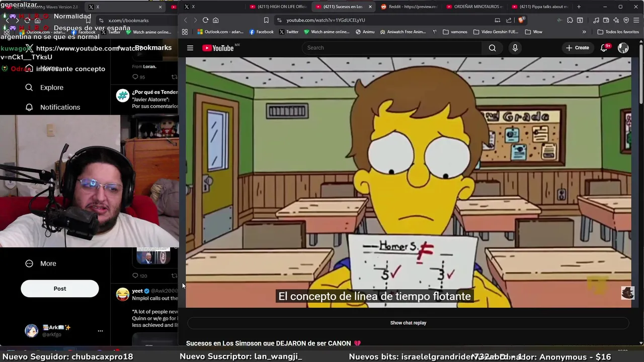Switch to the Reddit tab
This screenshot has height=362, width=644.
pos(410,7)
